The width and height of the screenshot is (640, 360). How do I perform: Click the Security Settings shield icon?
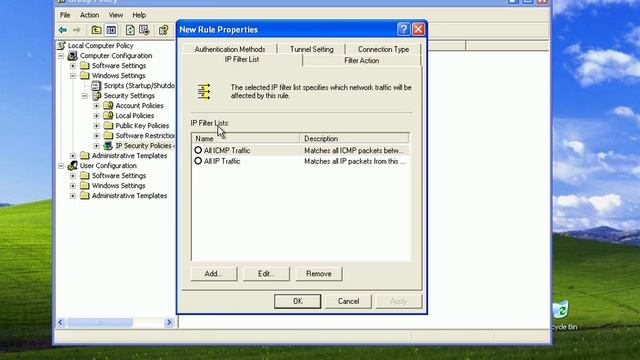click(x=97, y=96)
